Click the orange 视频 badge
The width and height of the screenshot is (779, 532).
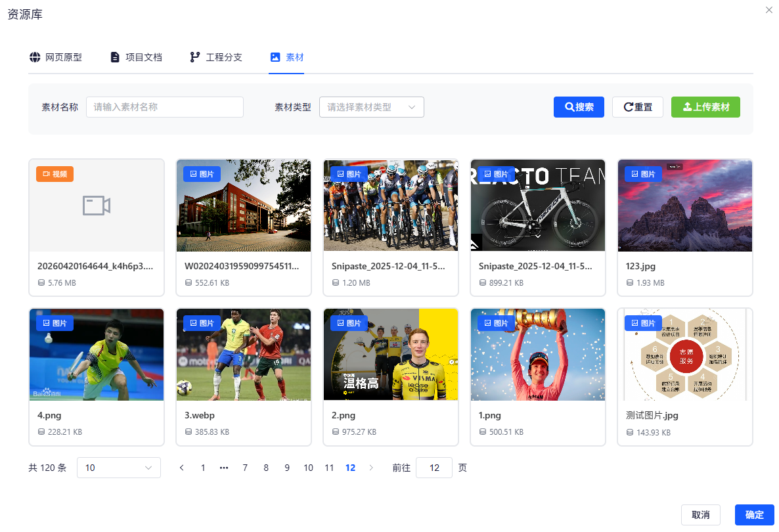point(55,174)
